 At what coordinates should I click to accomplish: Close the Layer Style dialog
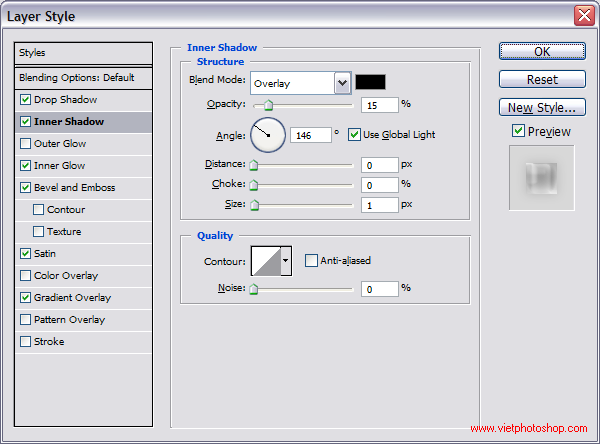click(583, 16)
